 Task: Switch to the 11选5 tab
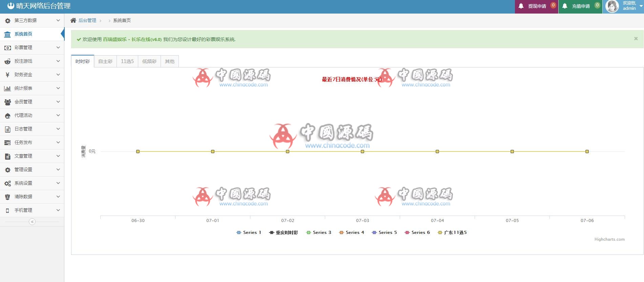pyautogui.click(x=127, y=61)
